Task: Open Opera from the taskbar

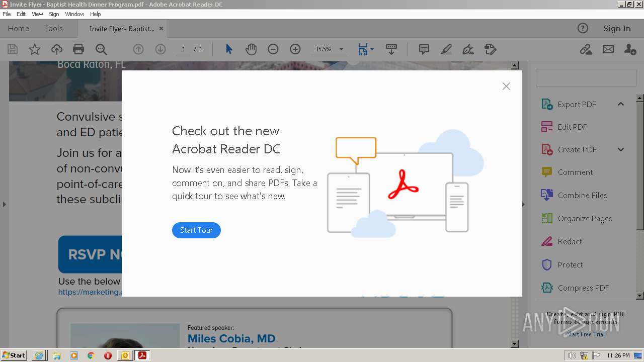Action: point(108,355)
